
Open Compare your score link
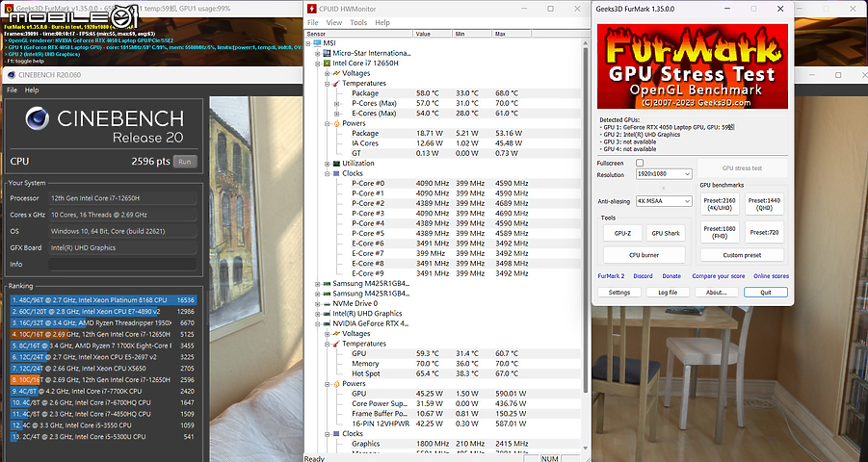(718, 275)
